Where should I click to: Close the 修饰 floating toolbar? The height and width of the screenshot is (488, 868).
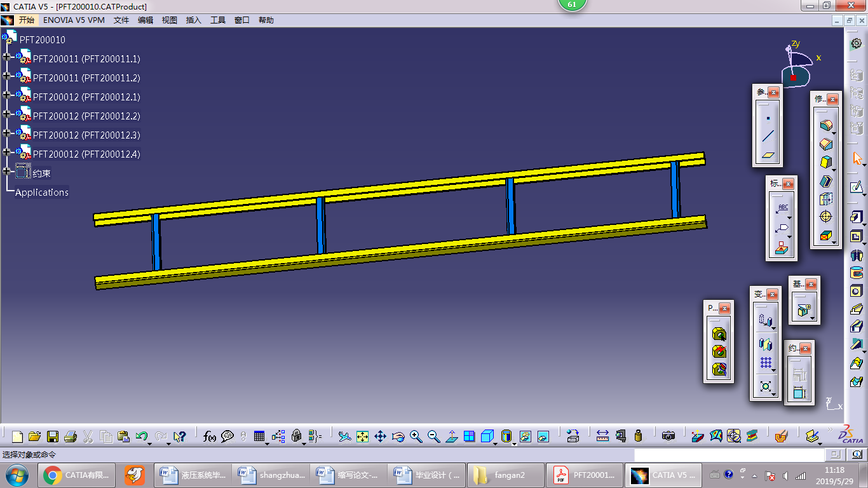(833, 100)
